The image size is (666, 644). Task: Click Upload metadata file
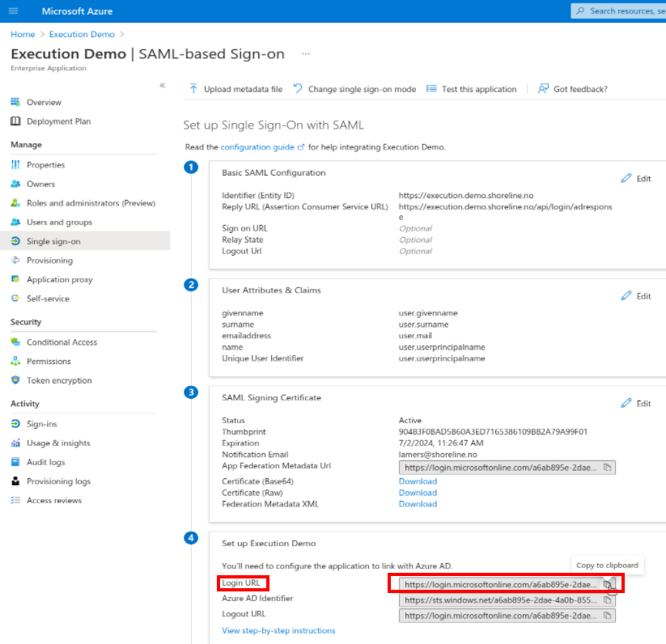[x=236, y=89]
